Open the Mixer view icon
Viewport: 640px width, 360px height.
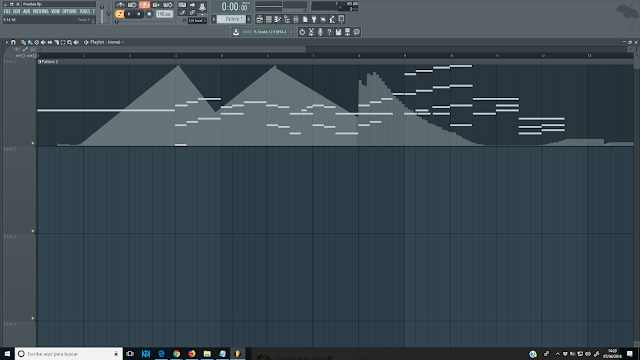tap(296, 20)
